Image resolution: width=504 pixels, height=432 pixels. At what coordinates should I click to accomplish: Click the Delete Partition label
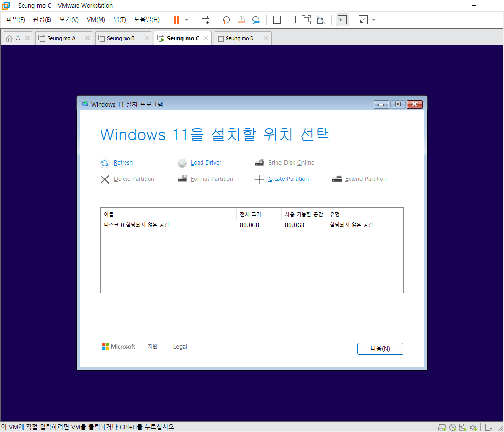[x=134, y=178]
